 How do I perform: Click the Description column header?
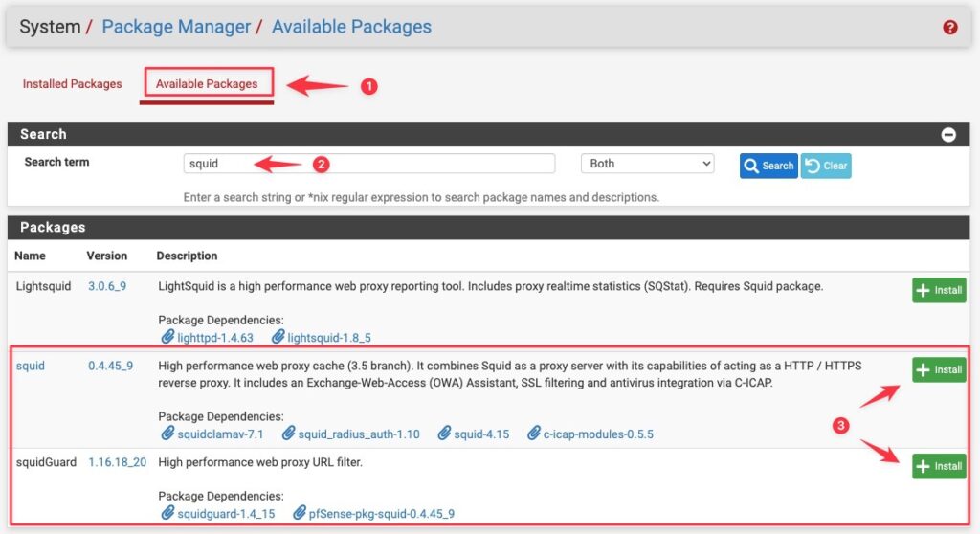coord(187,256)
